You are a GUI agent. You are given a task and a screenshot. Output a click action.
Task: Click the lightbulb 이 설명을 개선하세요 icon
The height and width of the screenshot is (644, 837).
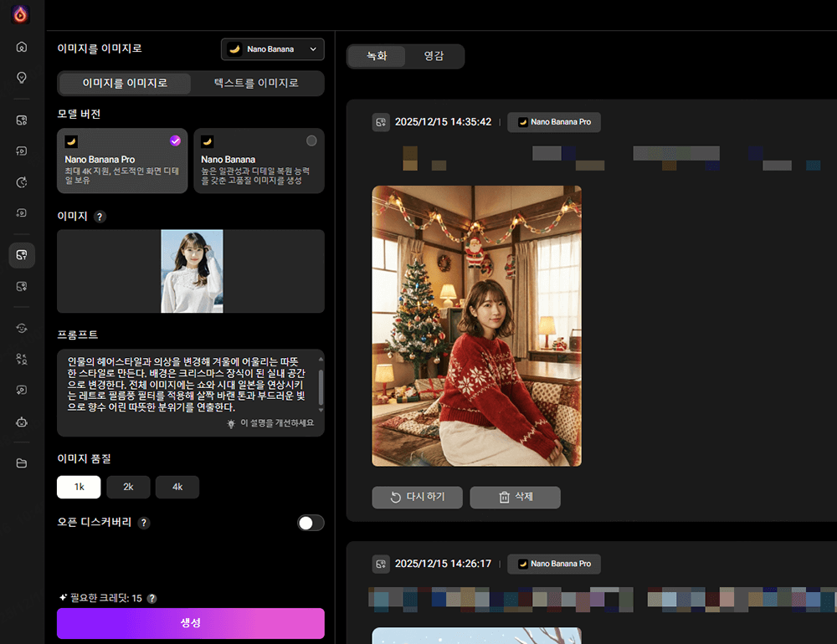[231, 423]
